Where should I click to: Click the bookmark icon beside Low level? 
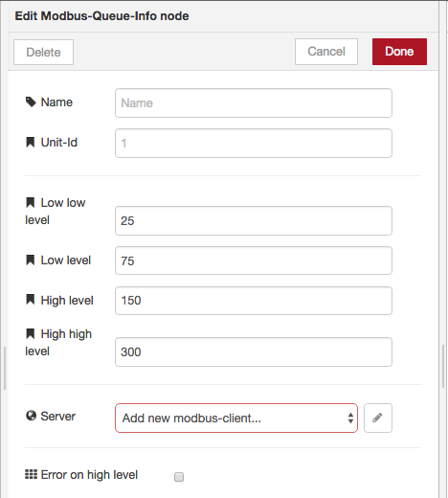pos(31,260)
